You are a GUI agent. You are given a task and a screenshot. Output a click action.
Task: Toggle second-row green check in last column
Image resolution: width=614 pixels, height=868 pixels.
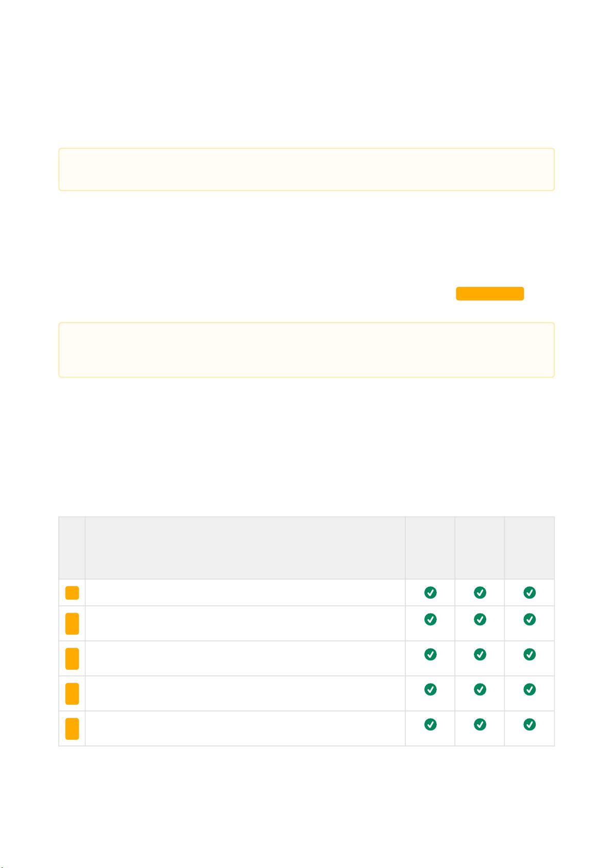(x=530, y=619)
